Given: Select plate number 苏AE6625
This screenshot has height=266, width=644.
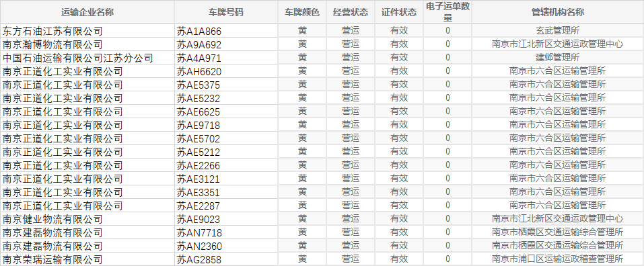Looking at the screenshot, I should click(x=226, y=112).
